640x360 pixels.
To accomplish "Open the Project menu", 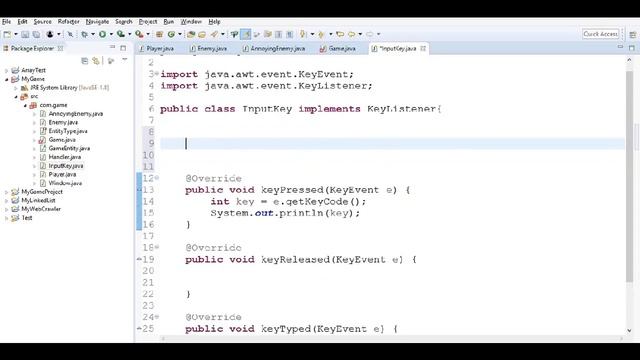I will [148, 22].
